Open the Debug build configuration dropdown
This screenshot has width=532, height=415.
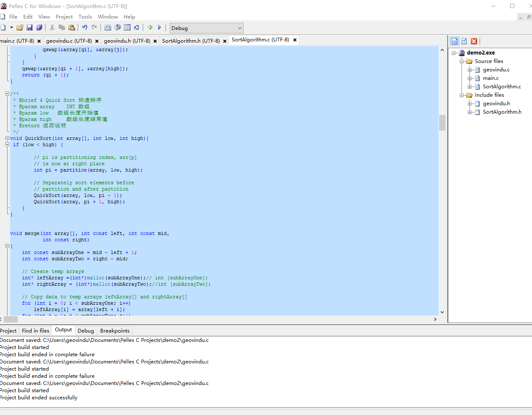pos(206,28)
